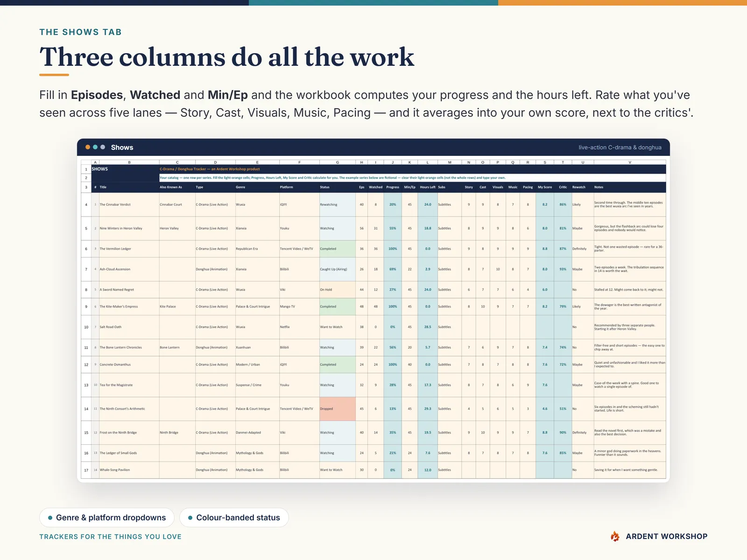The image size is (747, 560).
Task: Click the teal window dot in Shows header
Action: tap(95, 147)
